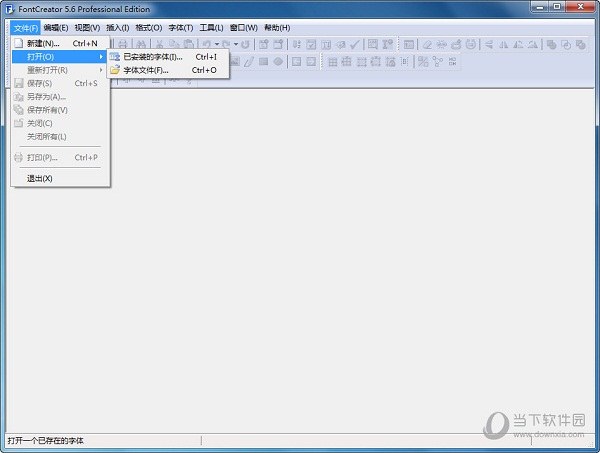Click the percent/ratio toolbar icon
Screen dimensions: 600x453
[423, 61]
